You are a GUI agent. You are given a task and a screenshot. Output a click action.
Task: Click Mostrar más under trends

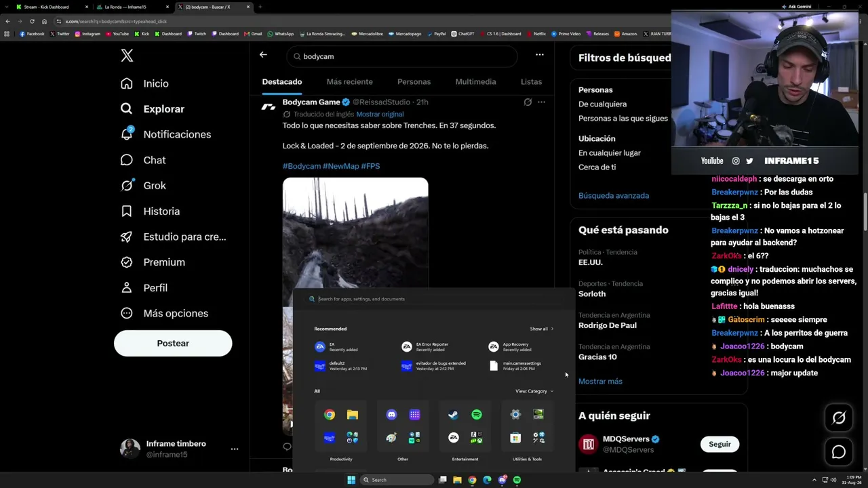pyautogui.click(x=600, y=382)
